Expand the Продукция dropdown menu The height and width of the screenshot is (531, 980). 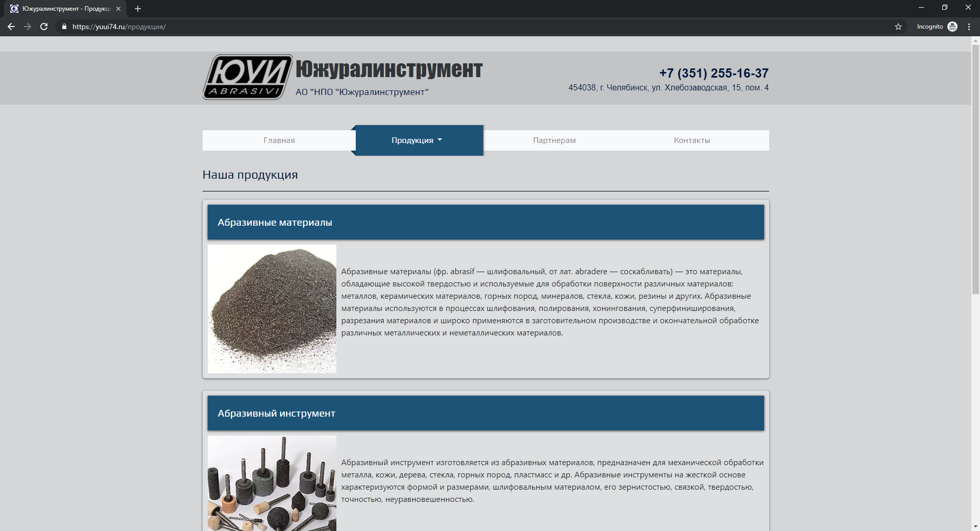(x=417, y=140)
